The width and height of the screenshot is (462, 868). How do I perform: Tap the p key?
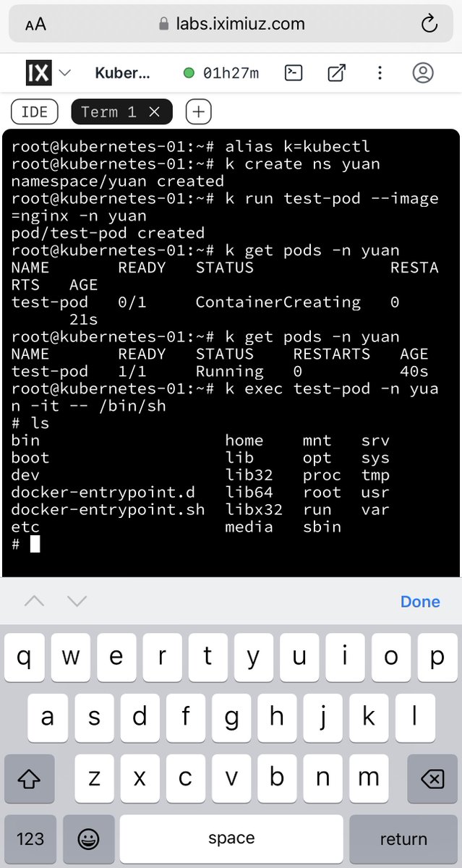pyautogui.click(x=437, y=656)
